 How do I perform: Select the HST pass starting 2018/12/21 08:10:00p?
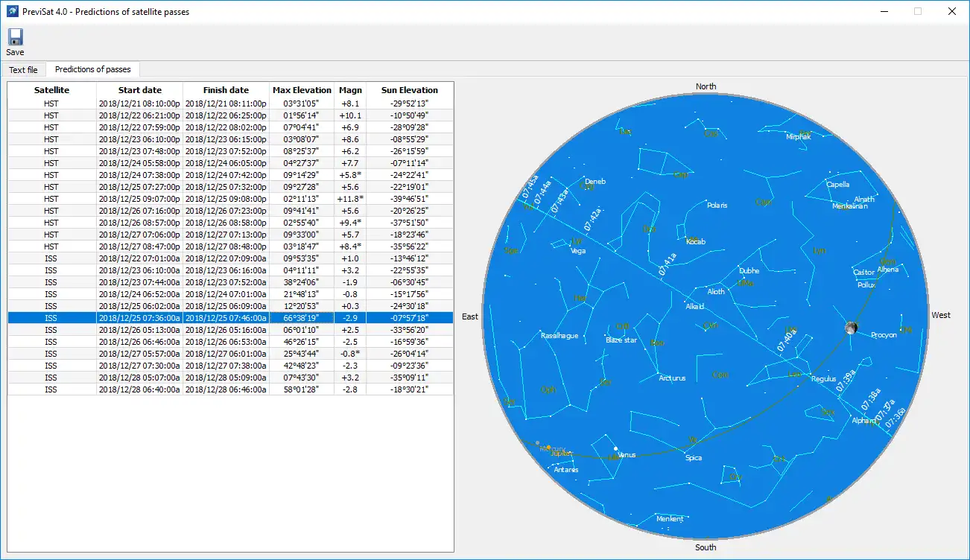[139, 104]
